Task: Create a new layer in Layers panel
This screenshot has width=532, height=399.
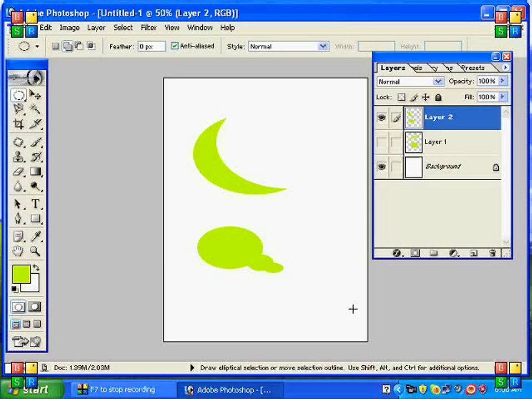Action: click(473, 253)
